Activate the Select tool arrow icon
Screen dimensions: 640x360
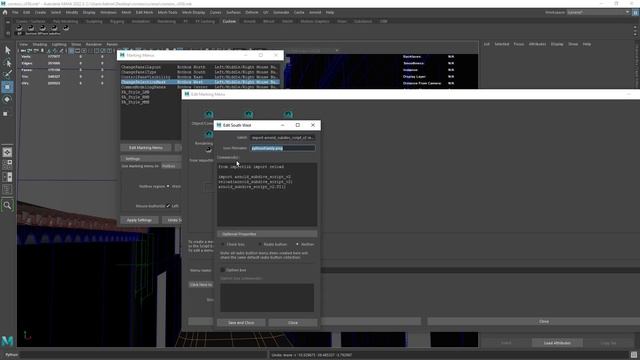click(x=7, y=50)
